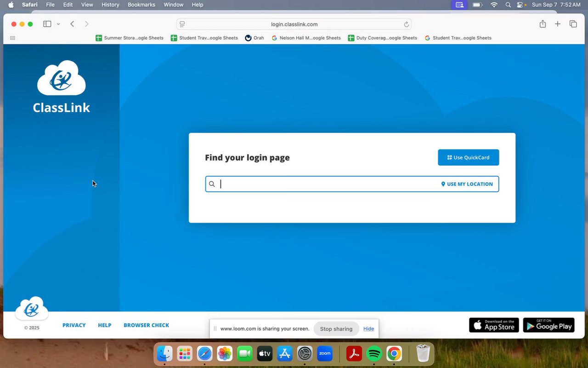Screen dimensions: 588x368
Task: Click the small ClassLink logo above © 2025
Action: 32,308
